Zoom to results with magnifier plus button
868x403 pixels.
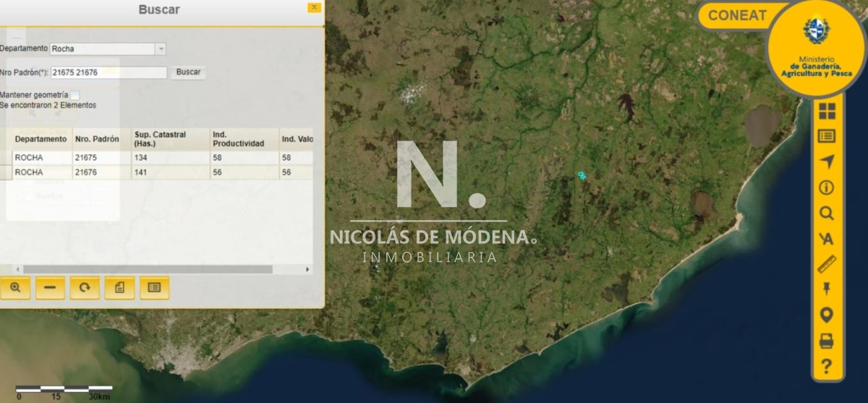[x=14, y=287]
